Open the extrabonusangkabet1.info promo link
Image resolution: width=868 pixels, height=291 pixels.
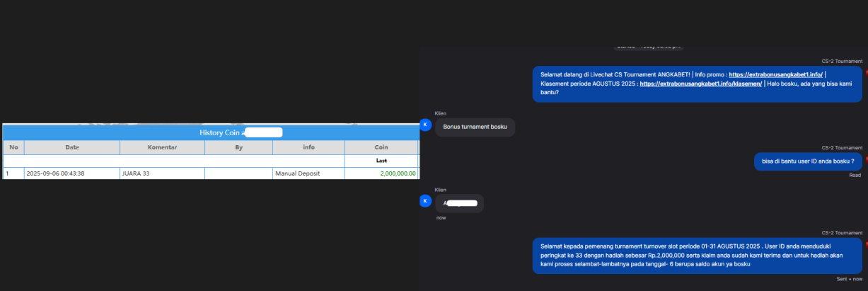[775, 74]
